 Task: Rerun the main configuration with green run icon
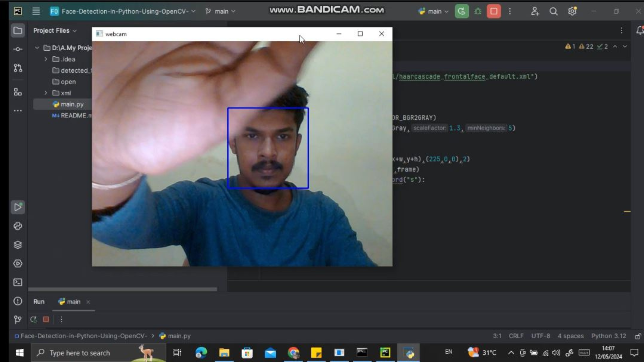tap(462, 11)
